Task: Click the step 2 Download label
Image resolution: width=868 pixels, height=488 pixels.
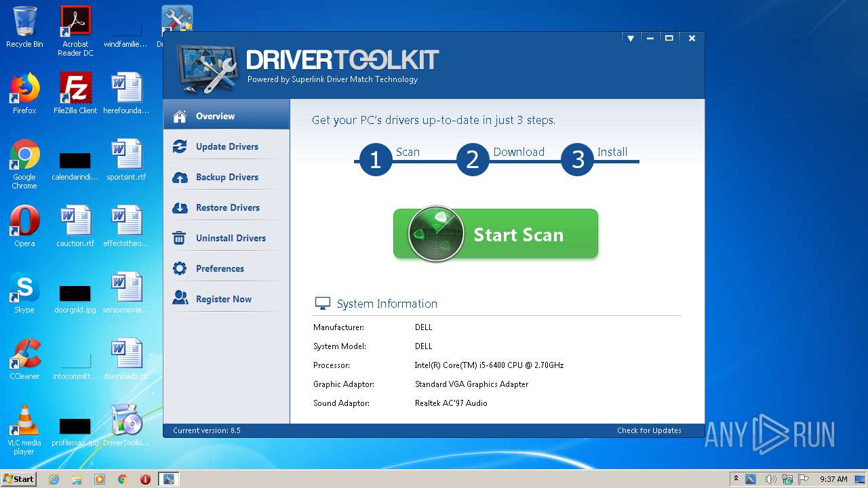Action: [519, 152]
